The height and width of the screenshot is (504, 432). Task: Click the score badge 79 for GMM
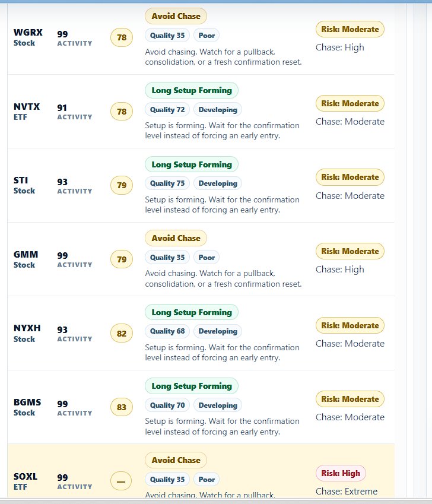122,259
